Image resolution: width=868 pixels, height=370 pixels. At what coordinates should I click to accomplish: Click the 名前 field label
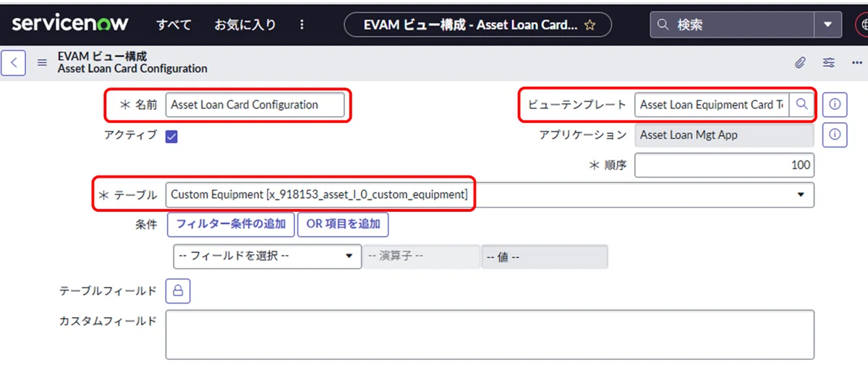[146, 105]
